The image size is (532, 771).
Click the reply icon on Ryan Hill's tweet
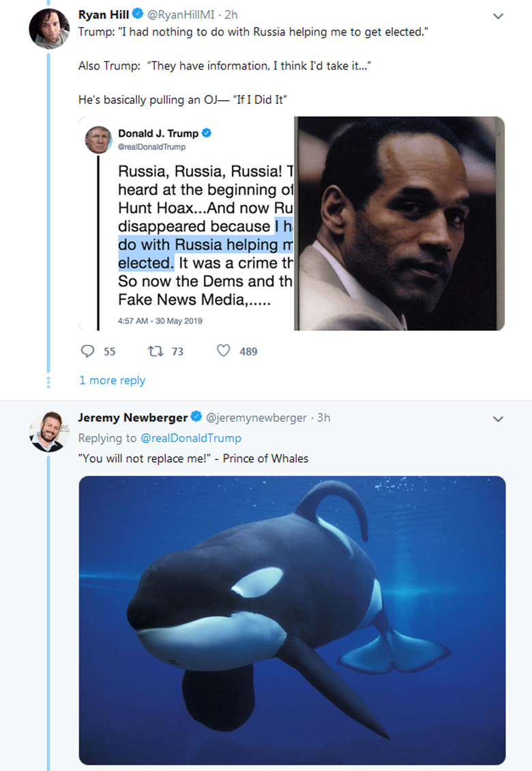pos(88,351)
